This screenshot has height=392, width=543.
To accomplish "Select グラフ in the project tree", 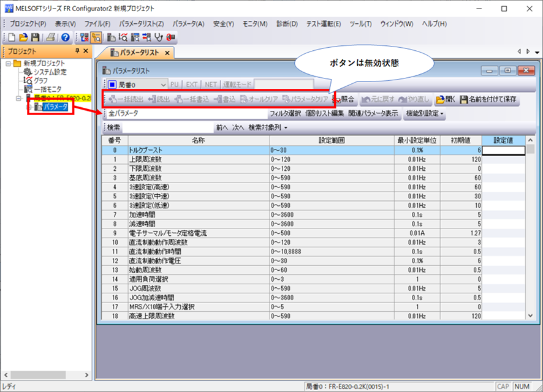I will (x=41, y=81).
